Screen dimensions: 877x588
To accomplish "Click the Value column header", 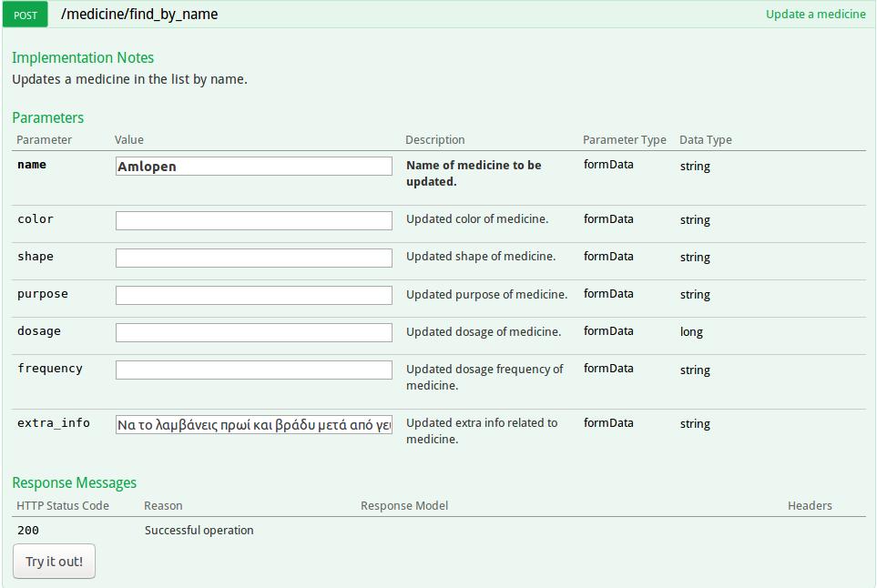I will (129, 140).
